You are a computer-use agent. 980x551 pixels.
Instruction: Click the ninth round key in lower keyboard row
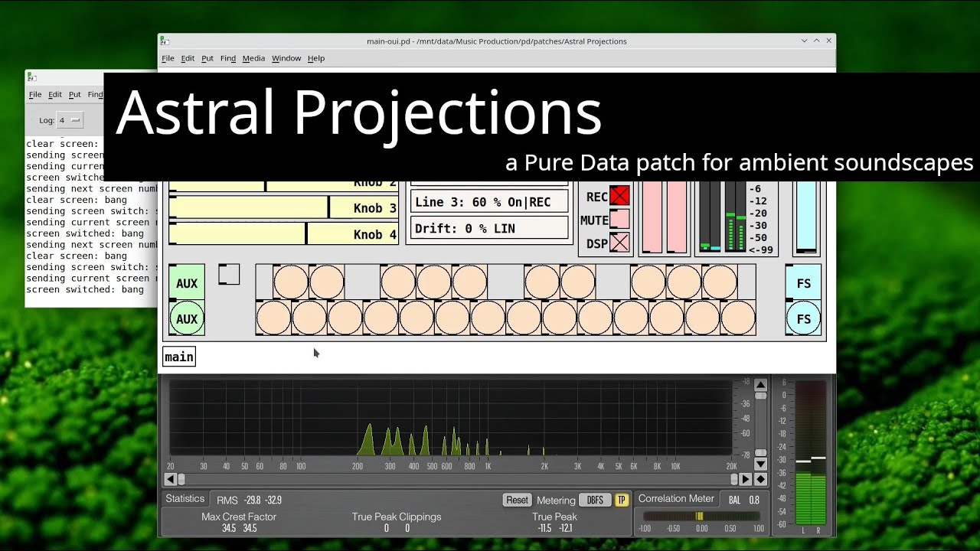click(x=560, y=318)
